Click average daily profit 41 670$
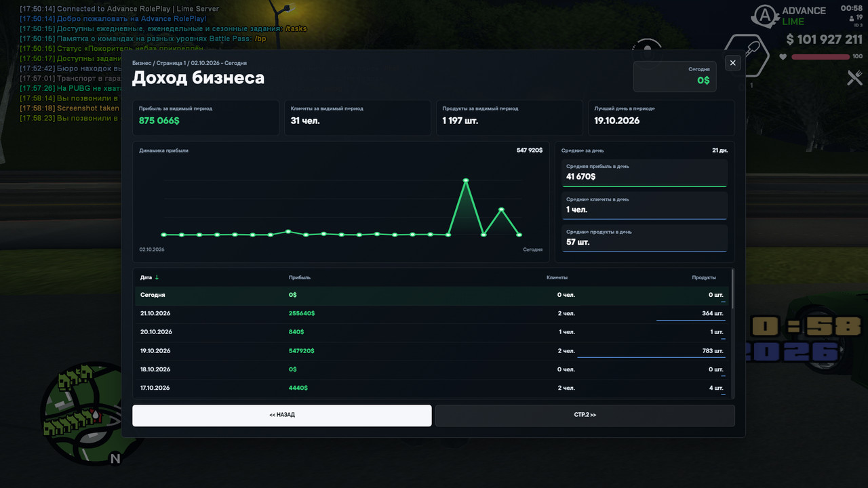The image size is (868, 488). [580, 176]
